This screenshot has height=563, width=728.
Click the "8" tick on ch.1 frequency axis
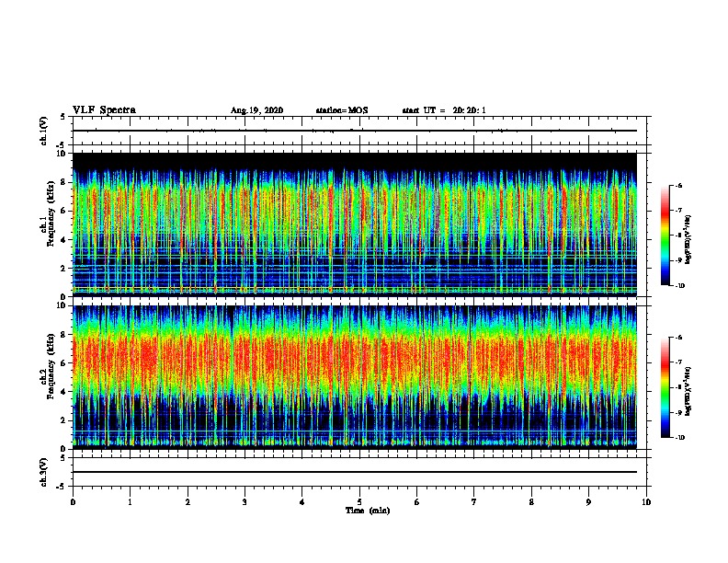[63, 182]
